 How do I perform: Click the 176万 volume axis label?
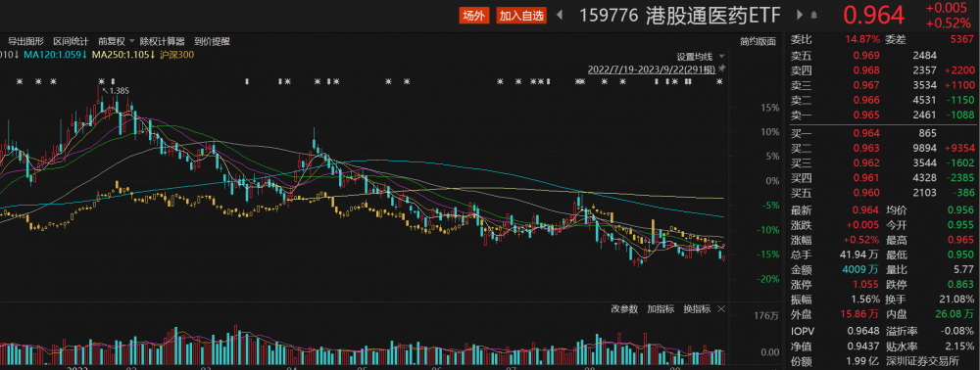[767, 317]
